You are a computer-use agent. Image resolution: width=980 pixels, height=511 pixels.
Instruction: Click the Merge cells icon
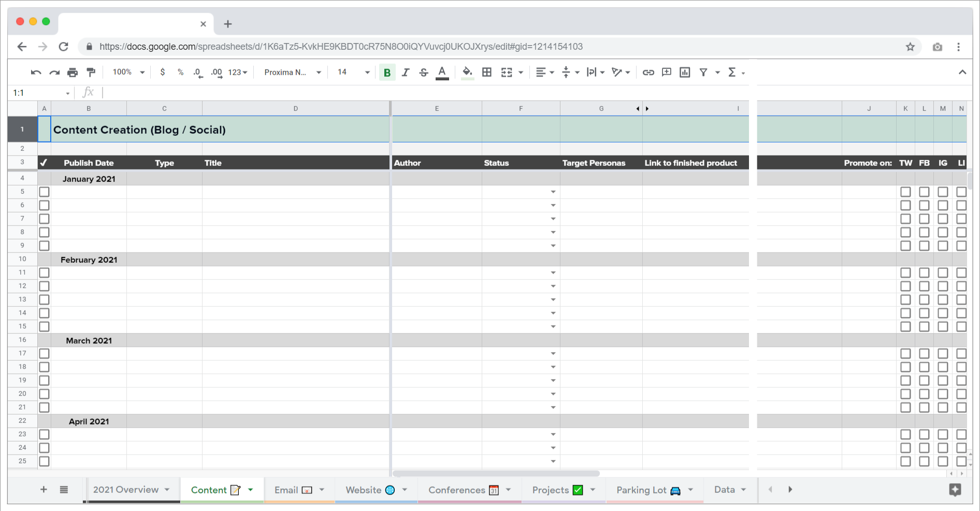(507, 73)
